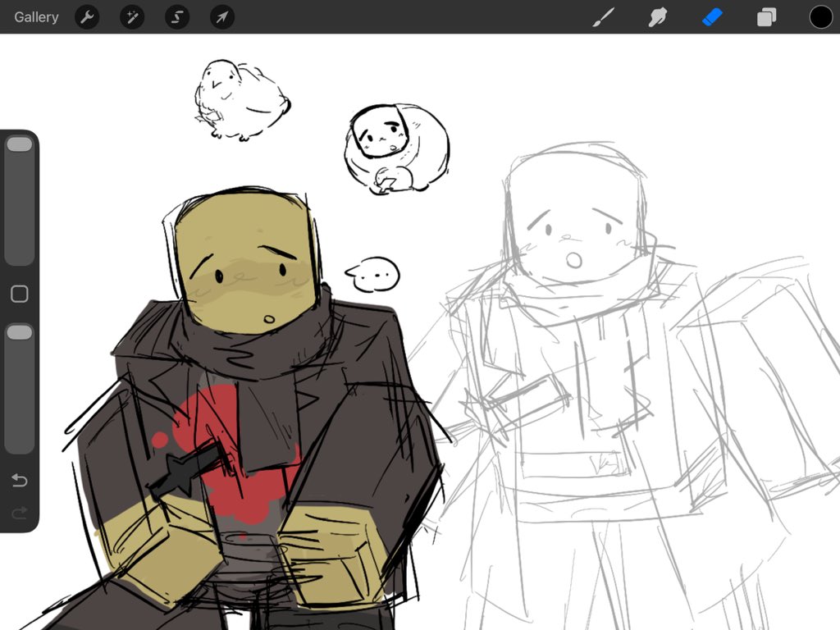
Task: Activate the Transform arrow tool
Action: (221, 17)
